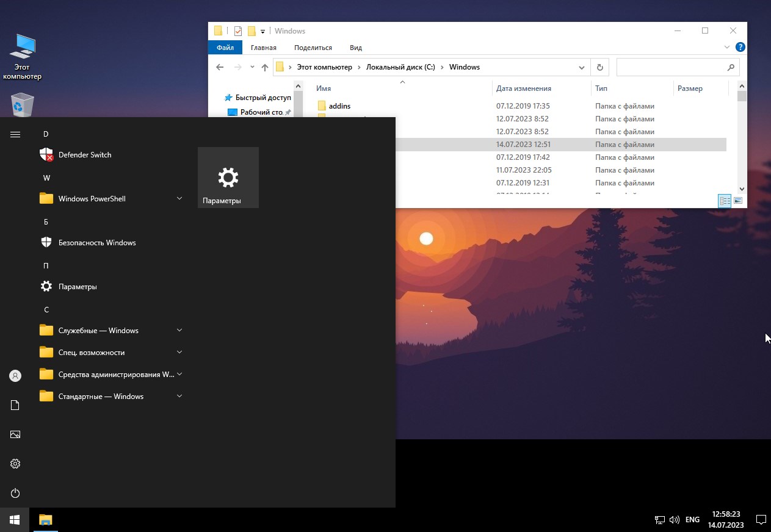Image resolution: width=771 pixels, height=532 pixels.
Task: Click the search magnifier icon in Explorer
Action: click(x=731, y=67)
